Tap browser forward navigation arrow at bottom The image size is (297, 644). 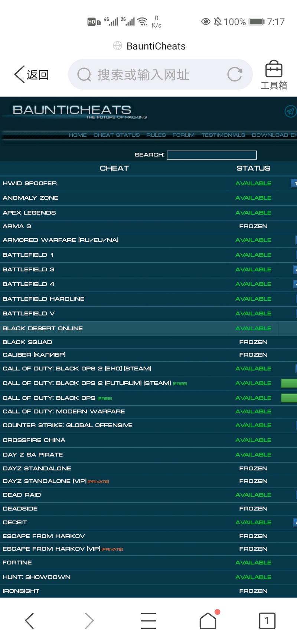tap(89, 621)
